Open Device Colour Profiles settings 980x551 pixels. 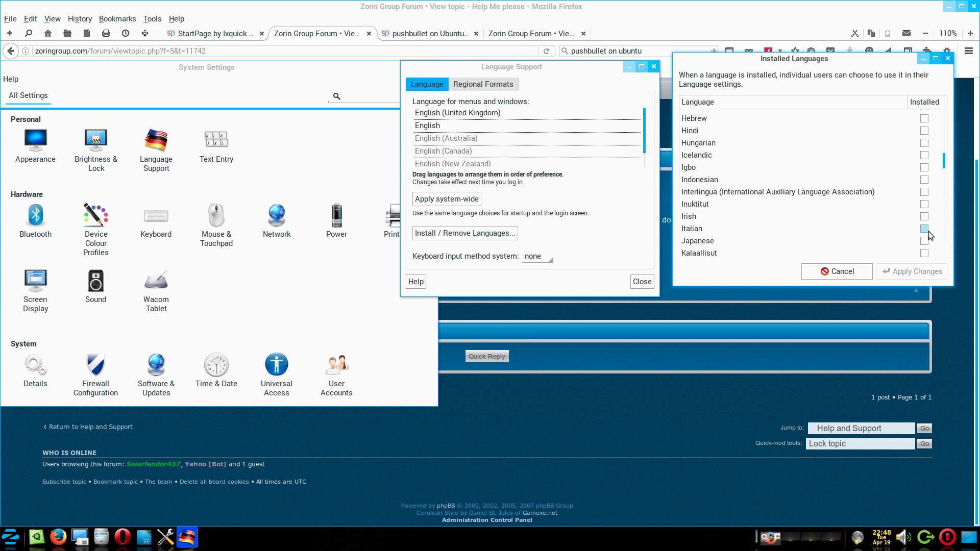(x=95, y=215)
